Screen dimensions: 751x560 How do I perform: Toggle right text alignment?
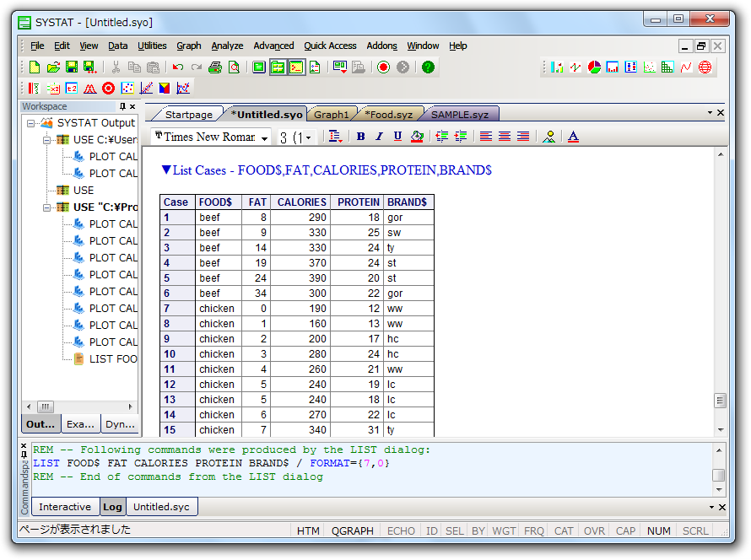523,137
